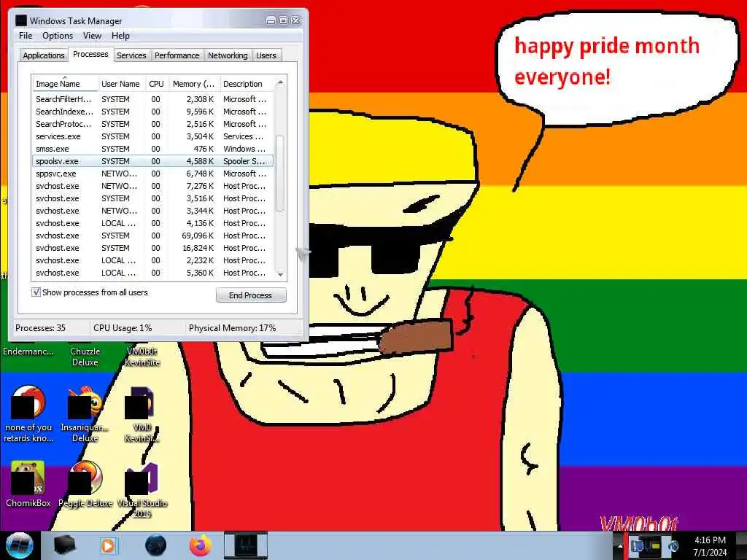Image resolution: width=747 pixels, height=560 pixels.
Task: Select the Insaniquar... Deluxe desktop icon
Action: (x=85, y=413)
